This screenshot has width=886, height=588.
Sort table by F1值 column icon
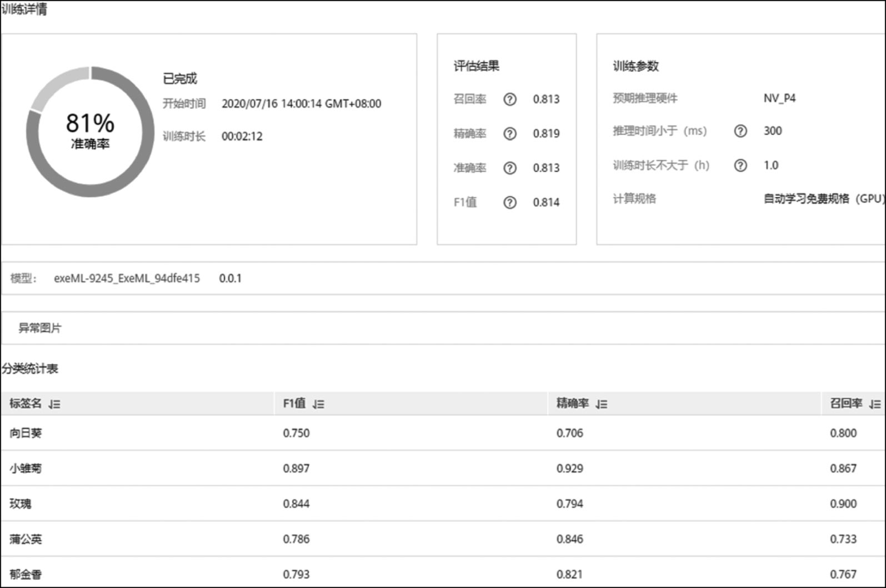[x=318, y=404]
